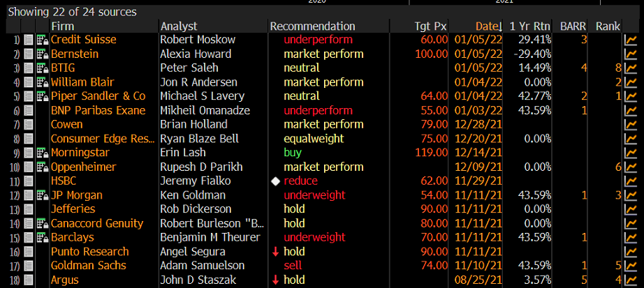Image resolution: width=644 pixels, height=288 pixels.
Task: Select row number 16 for Punto Research
Action: point(15,252)
